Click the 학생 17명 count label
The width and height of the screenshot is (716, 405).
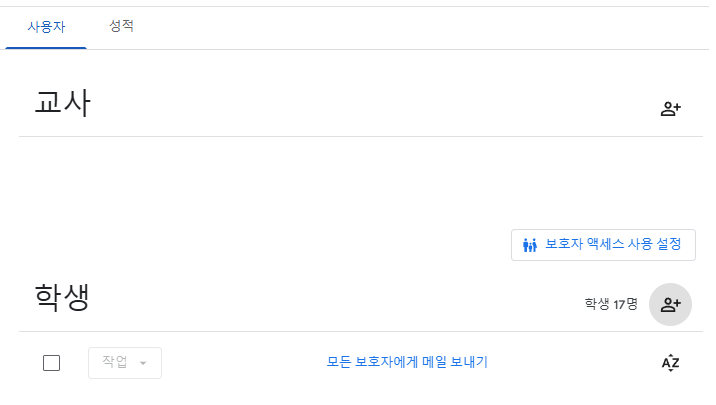(611, 304)
